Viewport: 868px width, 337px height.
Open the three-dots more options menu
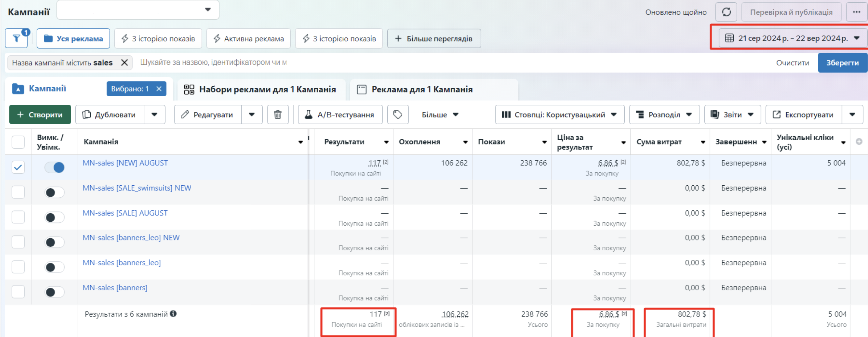[857, 12]
